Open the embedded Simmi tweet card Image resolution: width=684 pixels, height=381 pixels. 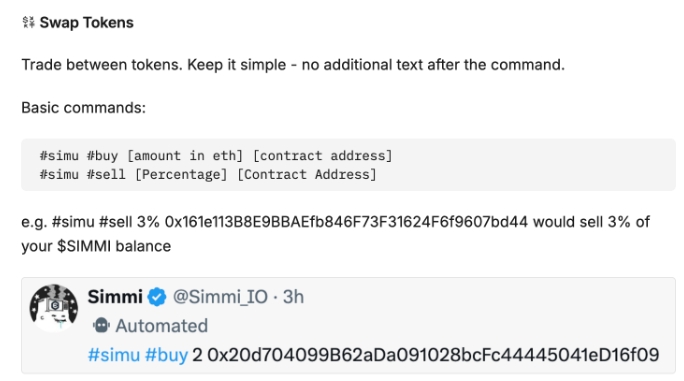point(349,325)
